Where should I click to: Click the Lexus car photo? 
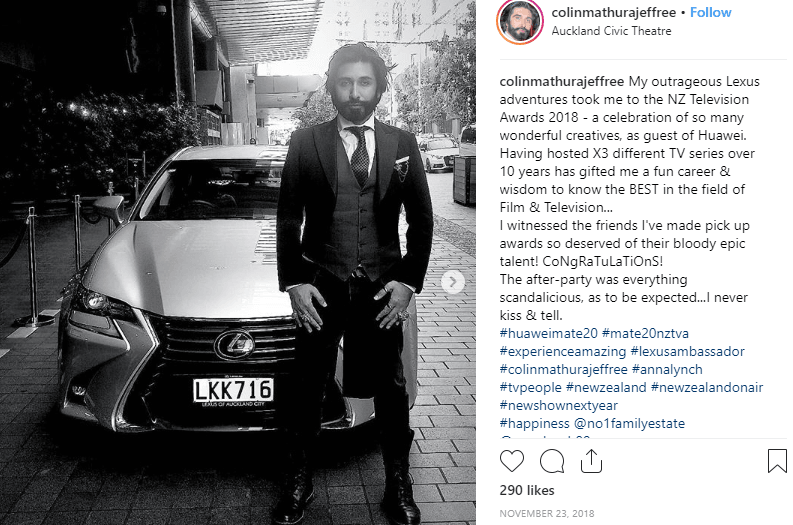(x=238, y=262)
